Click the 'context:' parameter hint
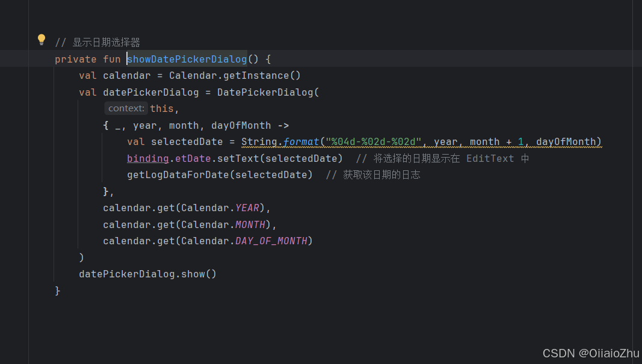 [x=126, y=108]
